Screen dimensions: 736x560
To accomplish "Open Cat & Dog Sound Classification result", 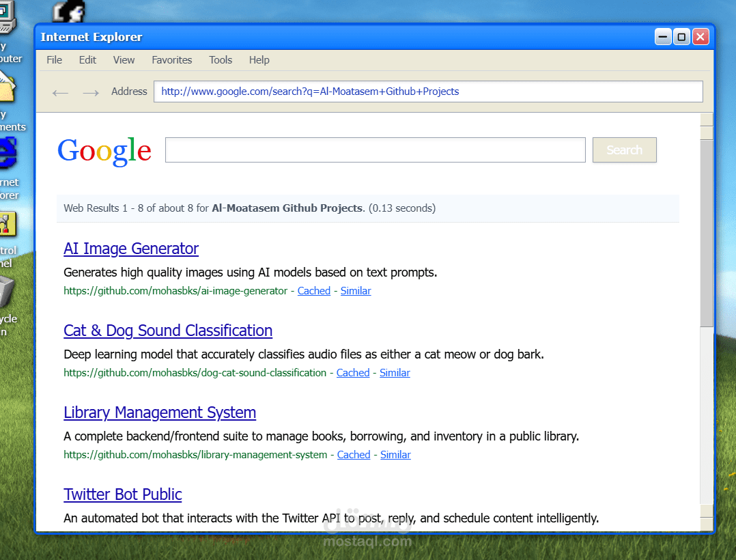I will pos(168,331).
